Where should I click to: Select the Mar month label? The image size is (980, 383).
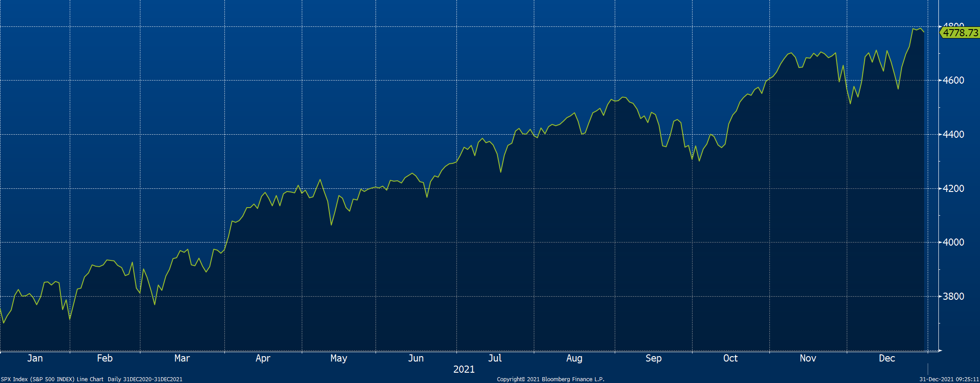pyautogui.click(x=182, y=358)
